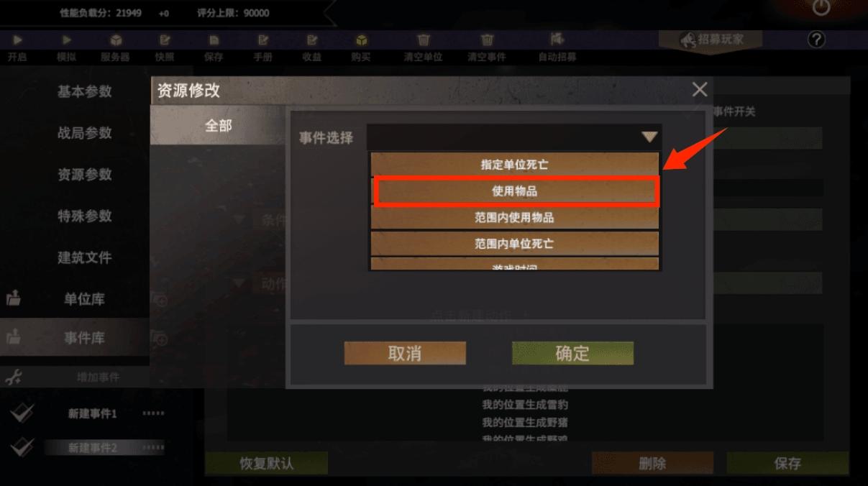This screenshot has height=486, width=868.
Task: Click the 保存 save toolbar icon
Action: point(214,40)
